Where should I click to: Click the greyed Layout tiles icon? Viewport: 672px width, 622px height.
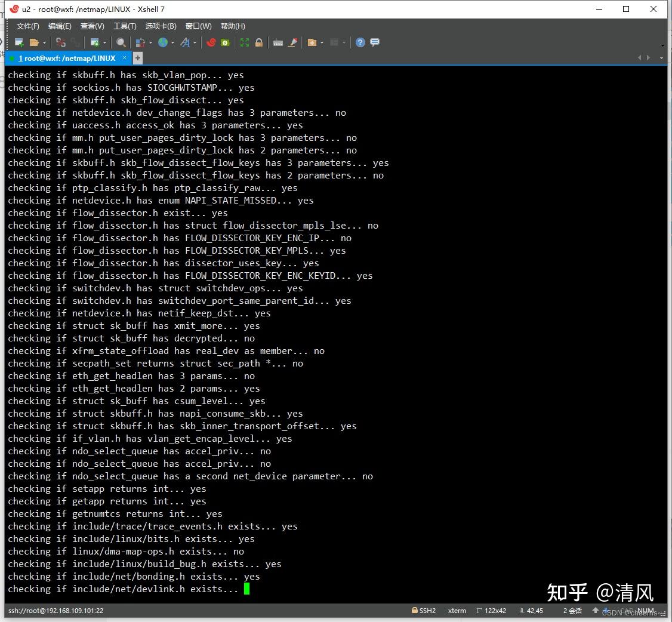pyautogui.click(x=334, y=42)
